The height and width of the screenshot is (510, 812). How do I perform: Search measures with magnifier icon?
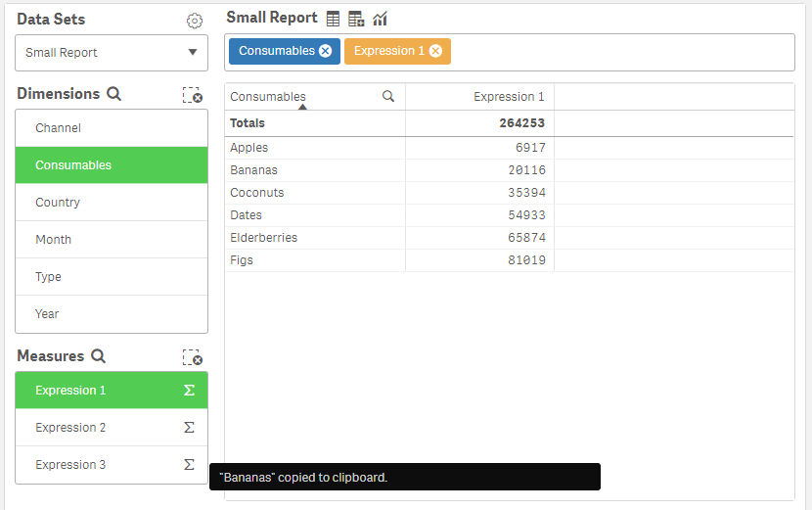tap(99, 356)
